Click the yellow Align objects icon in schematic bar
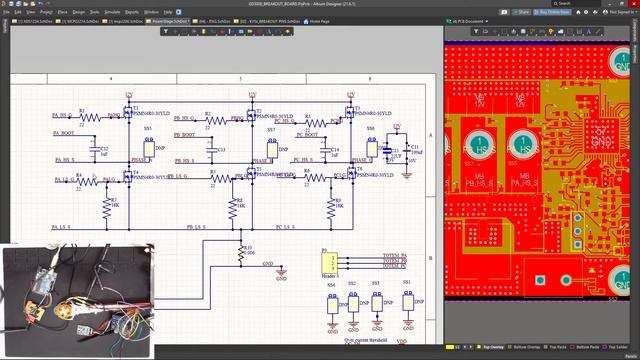Image resolution: width=640 pixels, height=360 pixels. pos(204,31)
